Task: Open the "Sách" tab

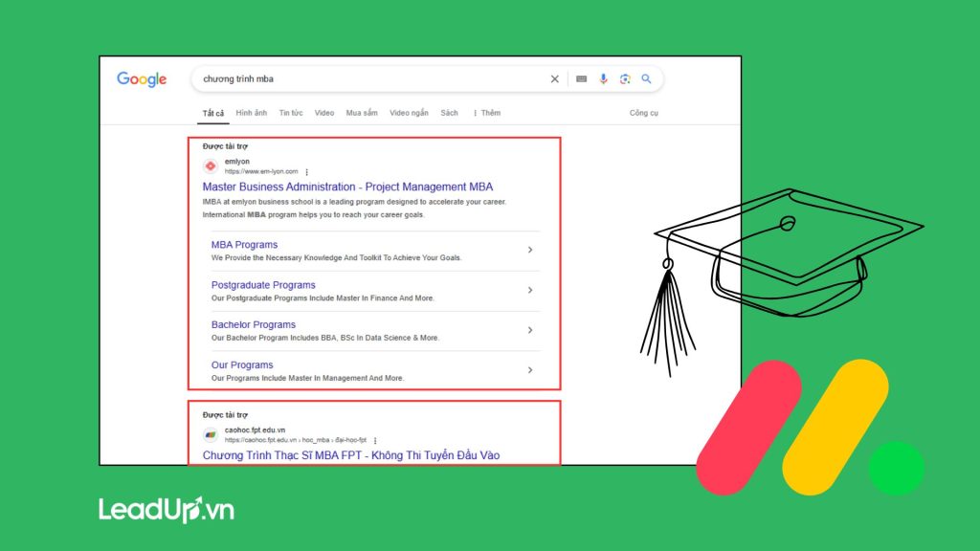Action: point(450,113)
